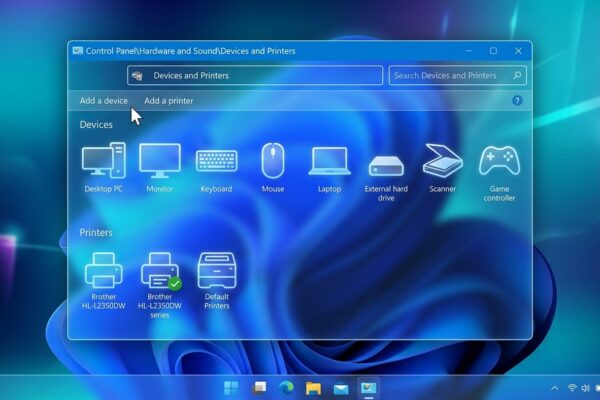Open File Explorer from the taskbar
This screenshot has width=600, height=400.
coord(313,388)
